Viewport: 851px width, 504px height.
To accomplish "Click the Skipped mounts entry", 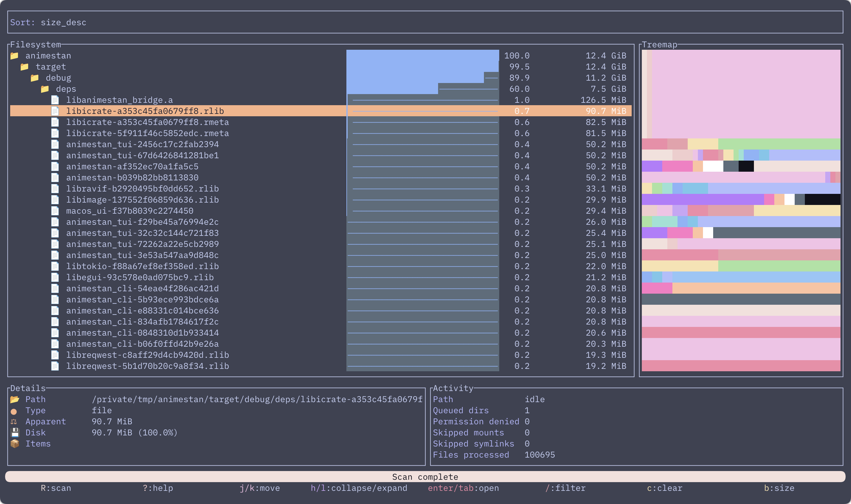I will point(481,433).
